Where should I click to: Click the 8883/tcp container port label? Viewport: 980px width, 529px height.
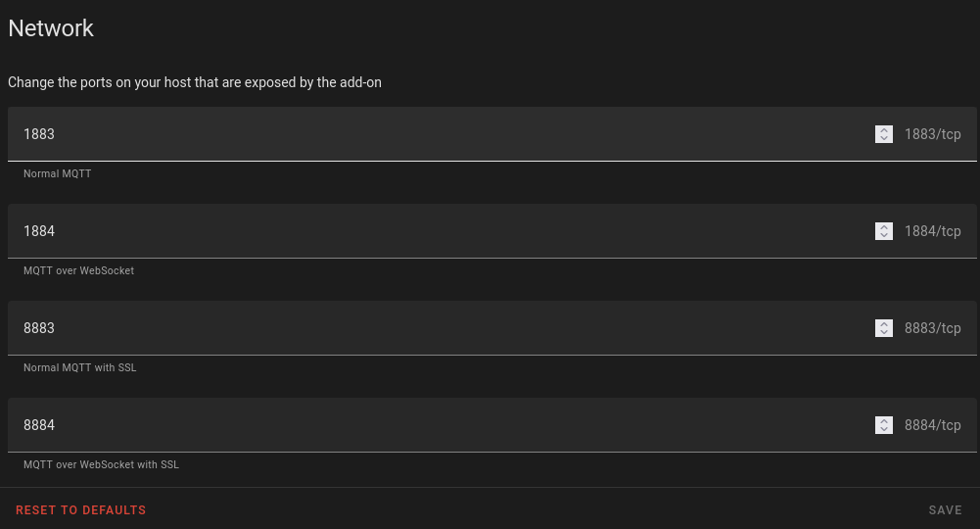[932, 328]
